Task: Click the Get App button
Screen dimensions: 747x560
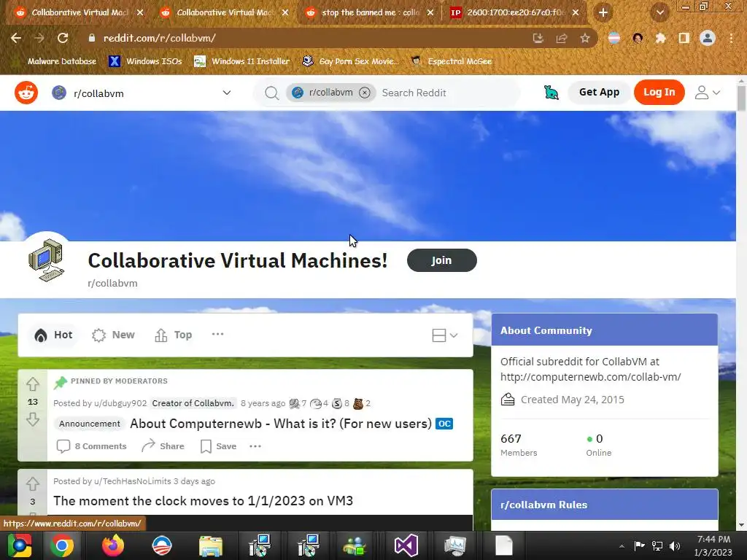Action: click(599, 93)
